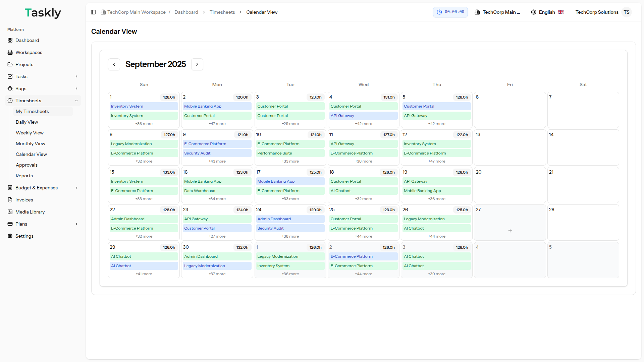Select Approvals menu item
This screenshot has height=362, width=644.
tap(26, 165)
